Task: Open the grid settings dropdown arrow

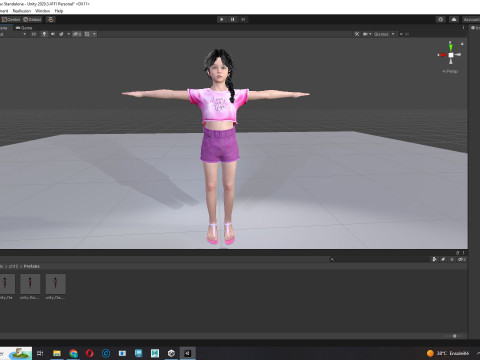Action: pos(94,34)
